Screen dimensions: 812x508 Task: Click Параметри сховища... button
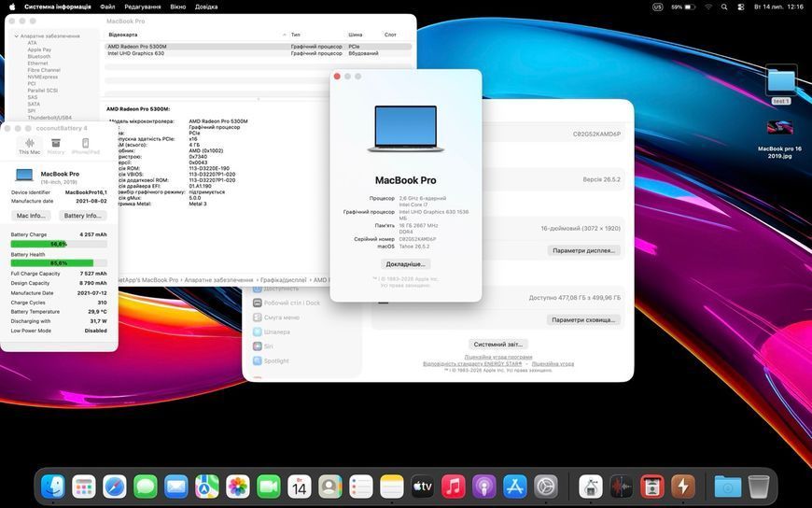[583, 319]
